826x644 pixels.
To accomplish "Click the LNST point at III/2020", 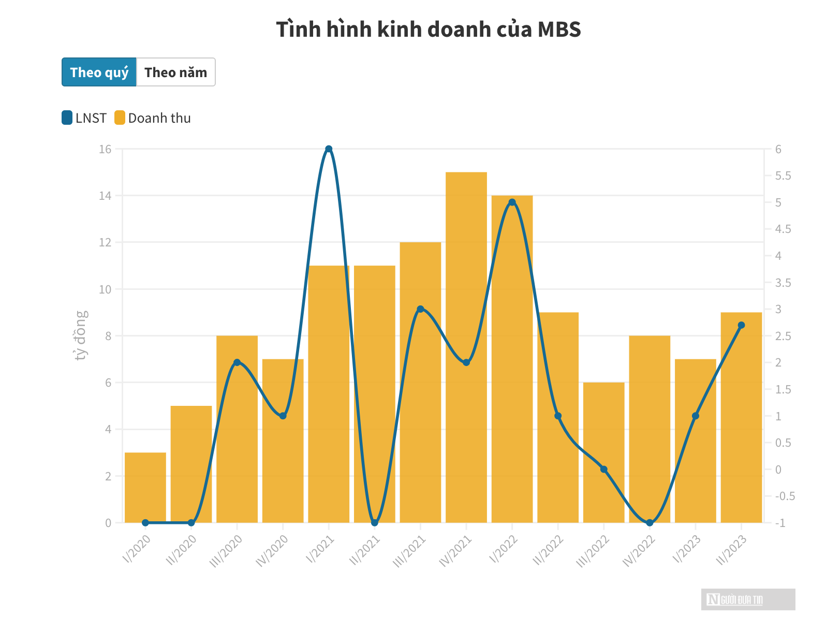I will click(x=237, y=362).
